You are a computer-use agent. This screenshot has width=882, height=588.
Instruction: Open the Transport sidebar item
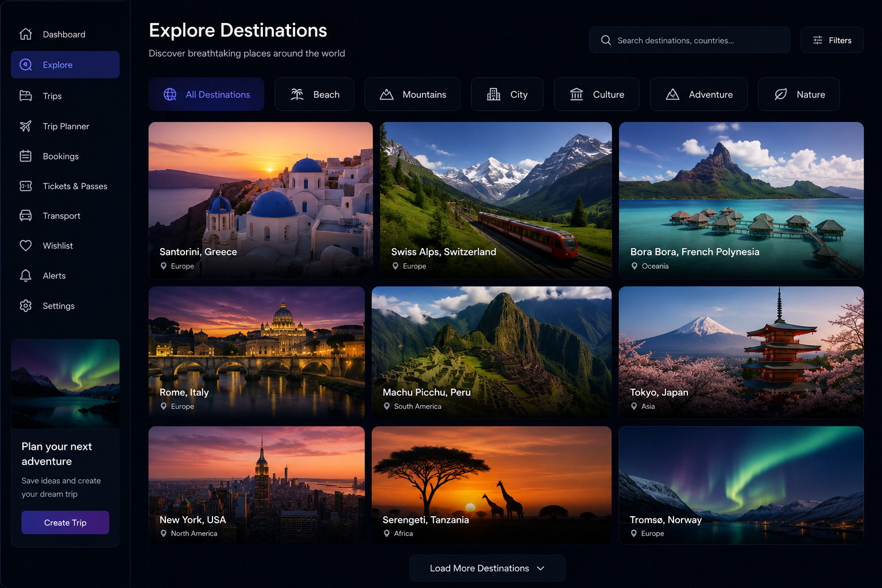pos(65,216)
